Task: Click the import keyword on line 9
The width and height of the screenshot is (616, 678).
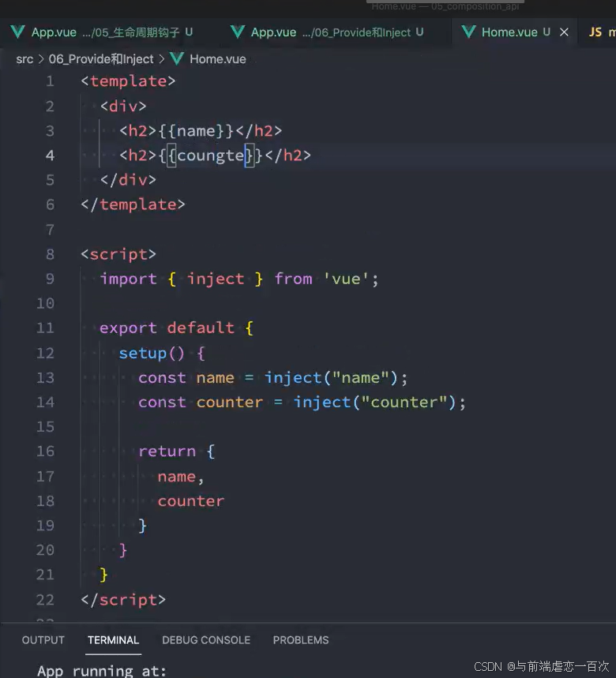Action: (129, 279)
